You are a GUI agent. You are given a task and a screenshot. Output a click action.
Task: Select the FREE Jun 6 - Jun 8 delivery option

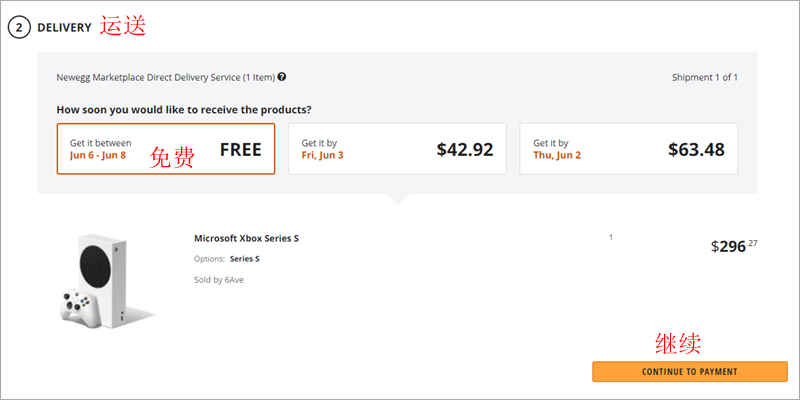(166, 149)
